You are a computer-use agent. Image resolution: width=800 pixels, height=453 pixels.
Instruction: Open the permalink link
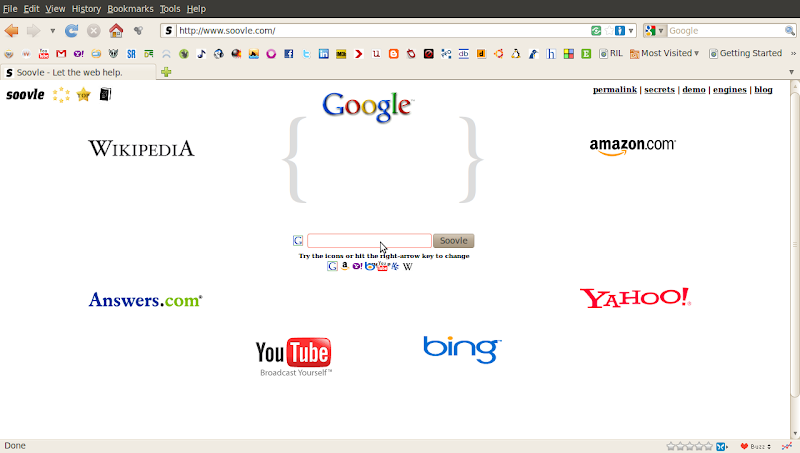tap(615, 90)
